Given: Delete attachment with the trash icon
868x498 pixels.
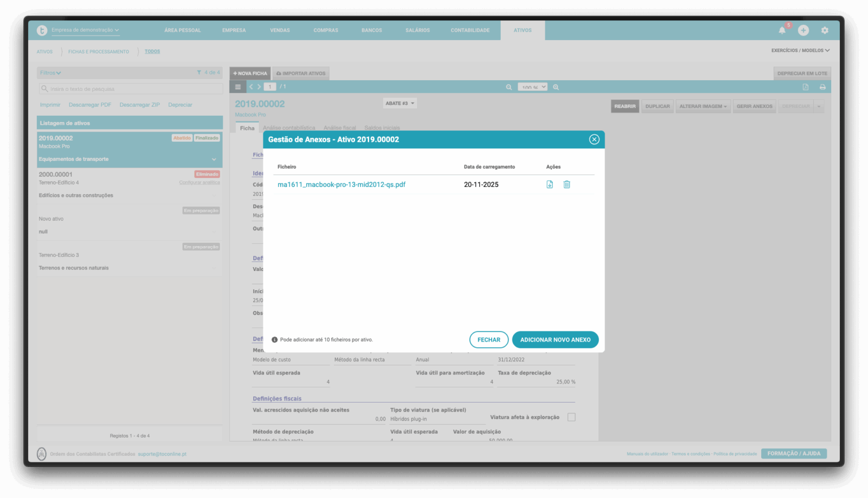Looking at the screenshot, I should click(567, 185).
